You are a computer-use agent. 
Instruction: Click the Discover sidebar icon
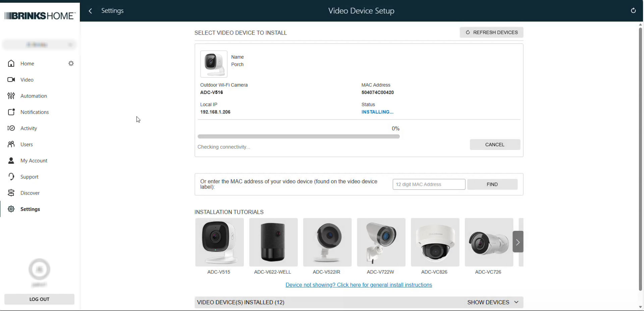pos(11,193)
